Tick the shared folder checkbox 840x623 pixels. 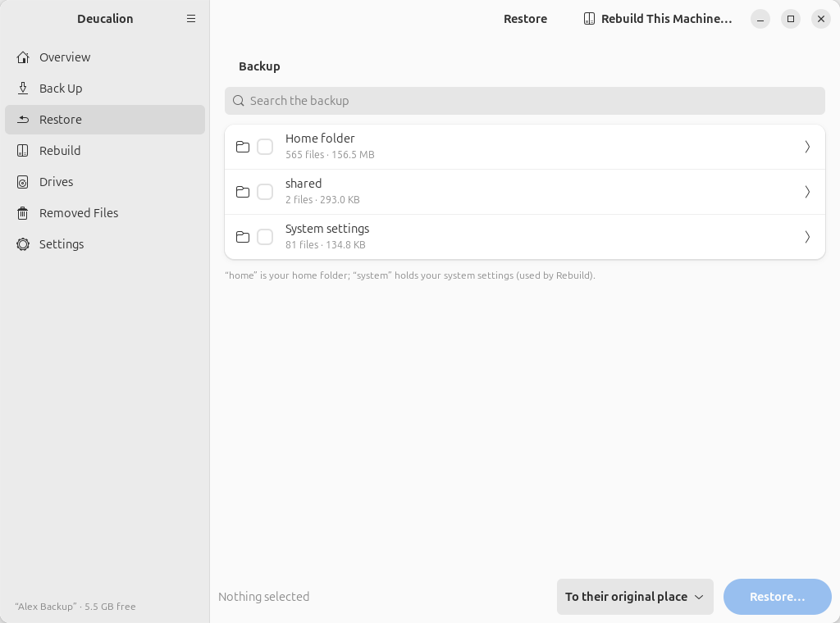265,192
